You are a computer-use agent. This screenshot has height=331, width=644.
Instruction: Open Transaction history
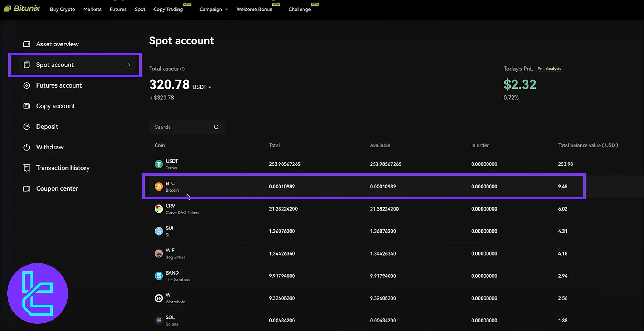coord(63,168)
